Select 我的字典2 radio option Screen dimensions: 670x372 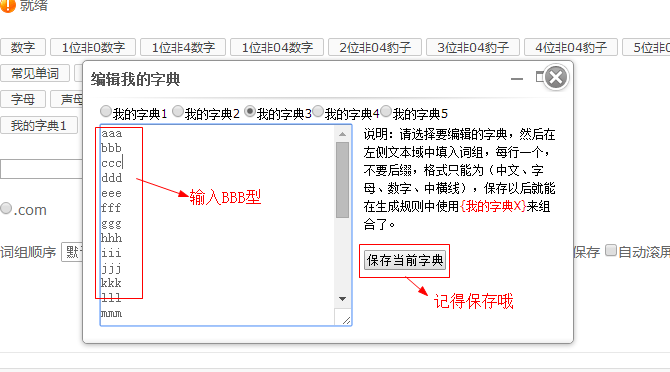tap(178, 111)
